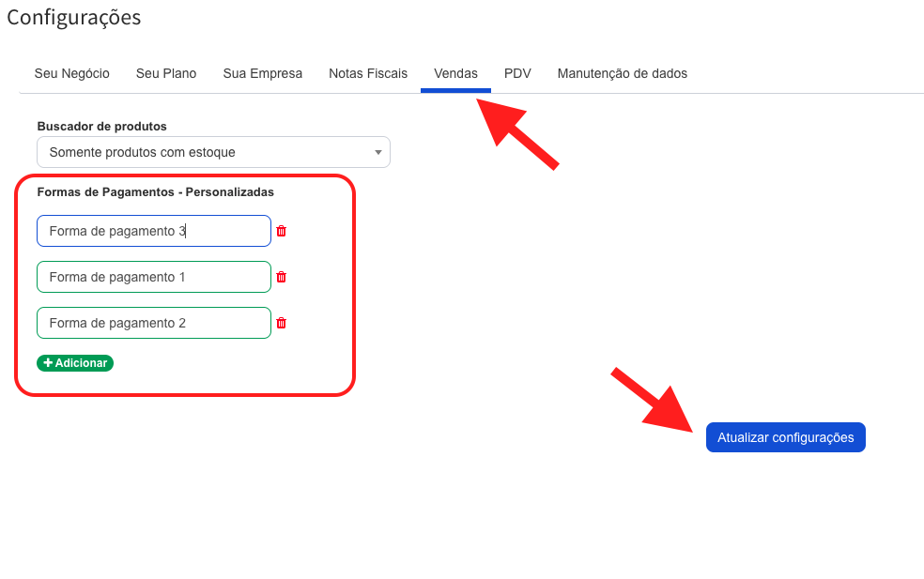Add a payment method with Adicionar
The width and height of the screenshot is (924, 579).
click(x=75, y=363)
